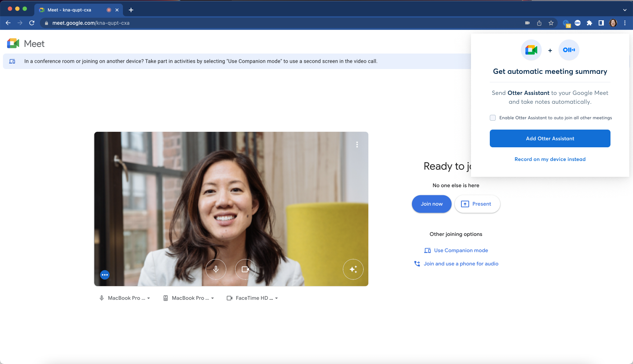Image resolution: width=633 pixels, height=364 pixels.
Task: Click the camera indicator in address bar
Action: [x=527, y=23]
